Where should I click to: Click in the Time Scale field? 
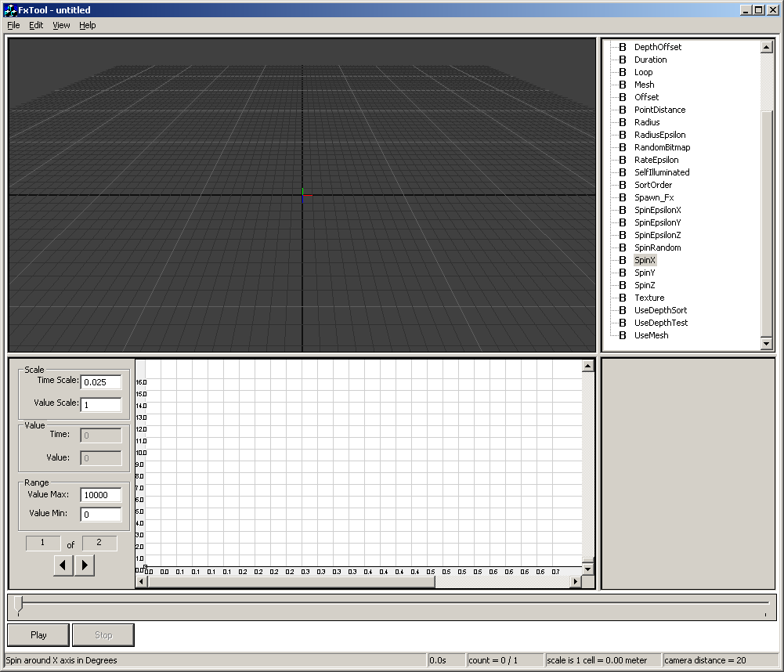pos(101,382)
